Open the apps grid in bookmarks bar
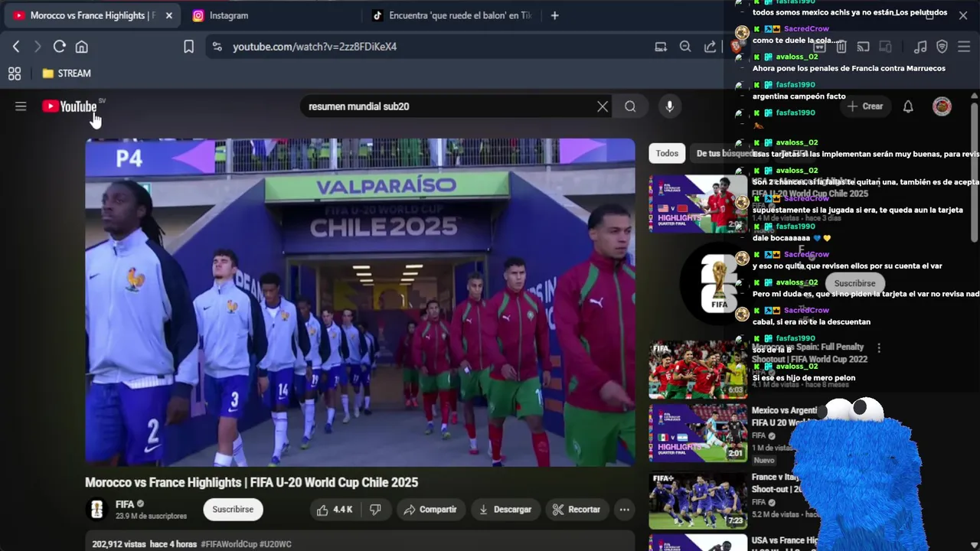Image resolution: width=980 pixels, height=551 pixels. coord(14,73)
